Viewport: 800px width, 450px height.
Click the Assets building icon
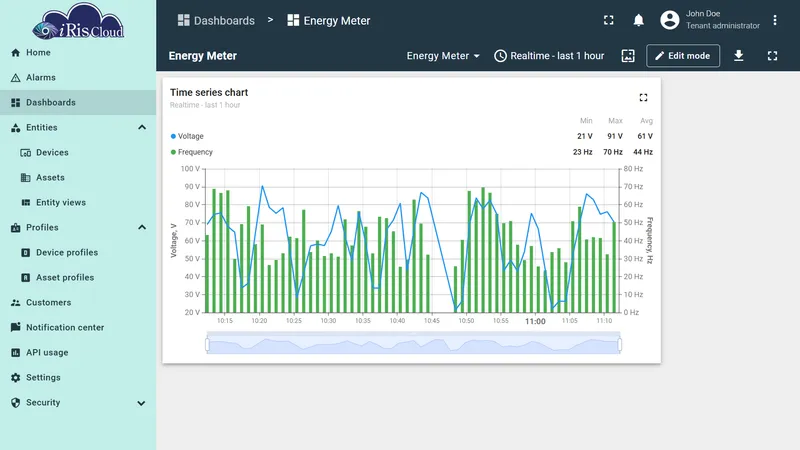coord(26,178)
